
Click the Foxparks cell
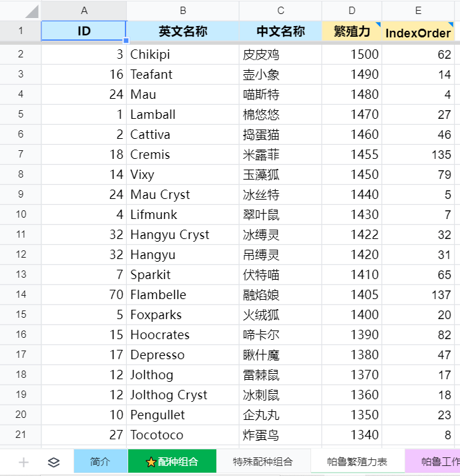point(183,315)
